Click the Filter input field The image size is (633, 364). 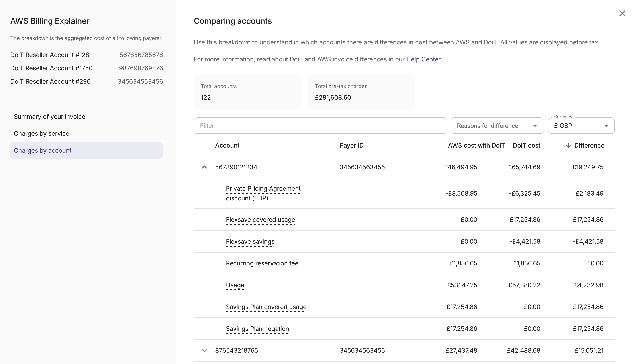320,126
